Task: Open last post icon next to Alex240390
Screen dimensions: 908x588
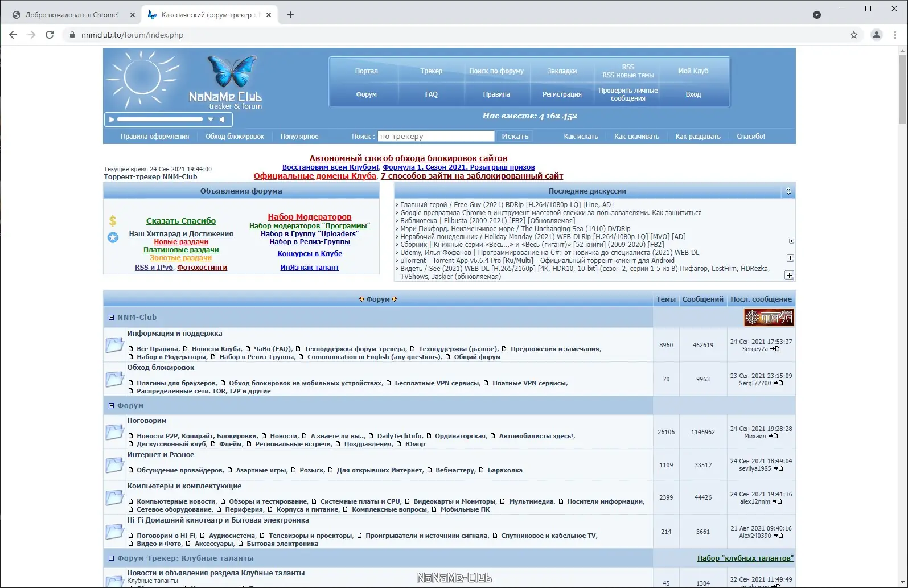Action: (x=778, y=536)
